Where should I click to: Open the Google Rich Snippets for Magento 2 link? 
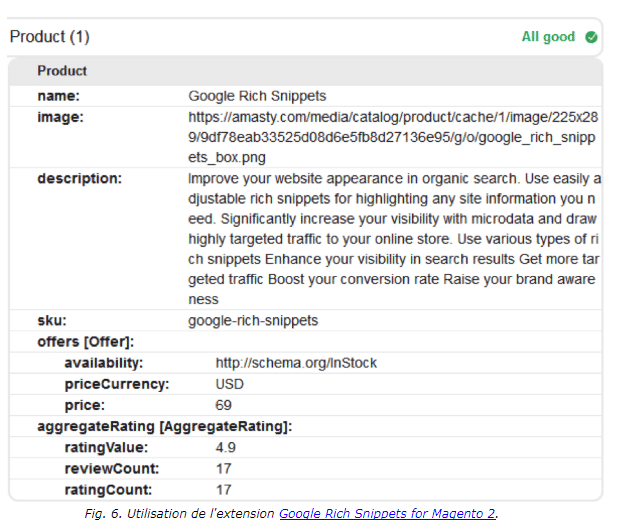387,514
